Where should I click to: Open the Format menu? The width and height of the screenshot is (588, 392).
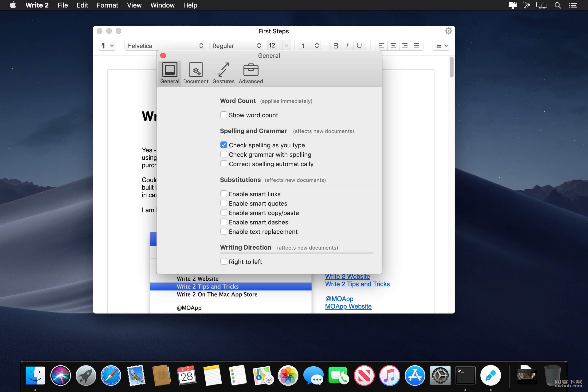[107, 5]
